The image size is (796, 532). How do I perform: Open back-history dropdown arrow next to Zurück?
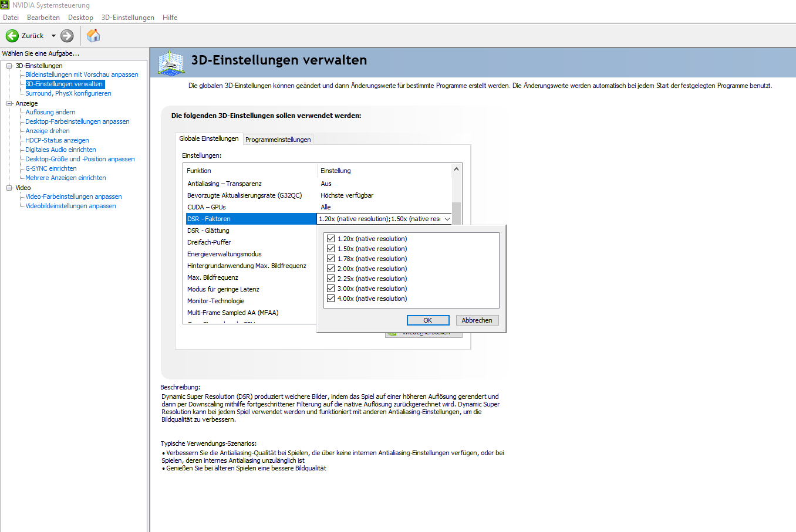pos(53,36)
